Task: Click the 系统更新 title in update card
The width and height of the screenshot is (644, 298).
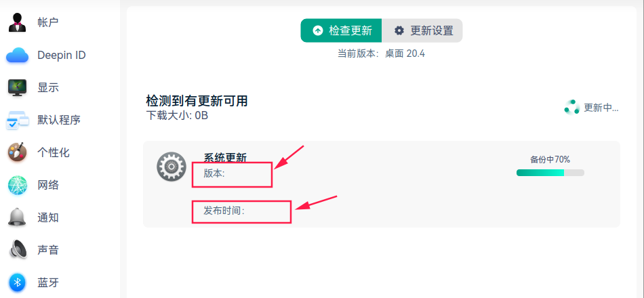Action: (x=225, y=158)
